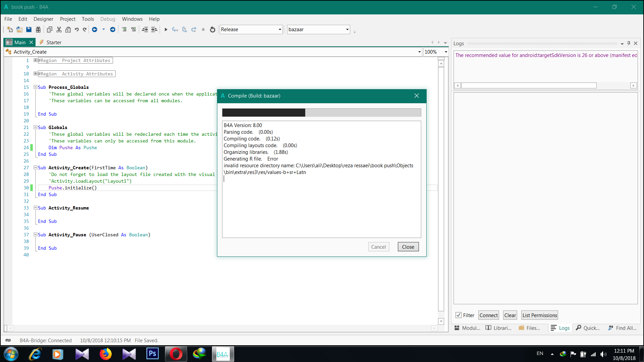This screenshot has width=644, height=362.
Task: Toggle the Filter checkbox in Logs
Action: click(x=458, y=315)
